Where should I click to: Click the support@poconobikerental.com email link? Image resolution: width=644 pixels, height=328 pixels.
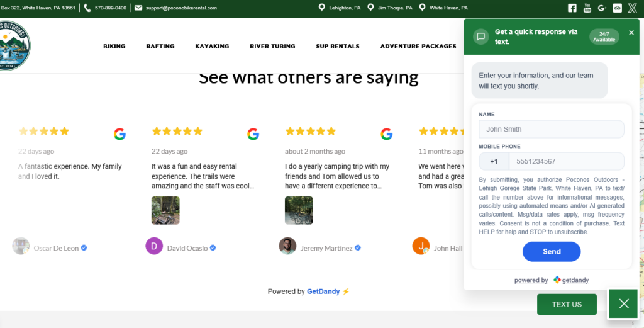coord(181,8)
